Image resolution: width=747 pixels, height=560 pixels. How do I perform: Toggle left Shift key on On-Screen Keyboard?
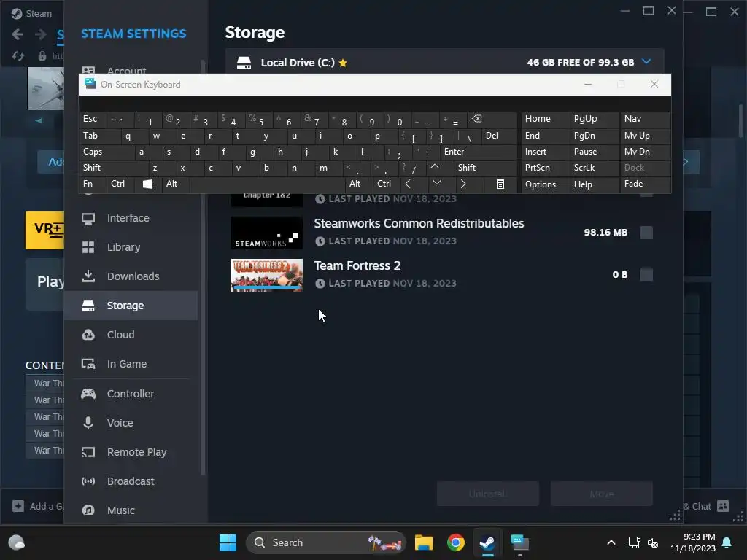click(113, 168)
